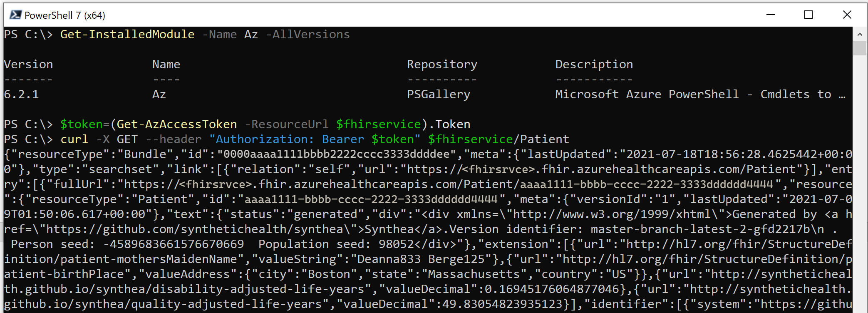
Task: Click the 'master-branch-latest-2-gfd2217b' version identifier
Action: click(x=700, y=229)
